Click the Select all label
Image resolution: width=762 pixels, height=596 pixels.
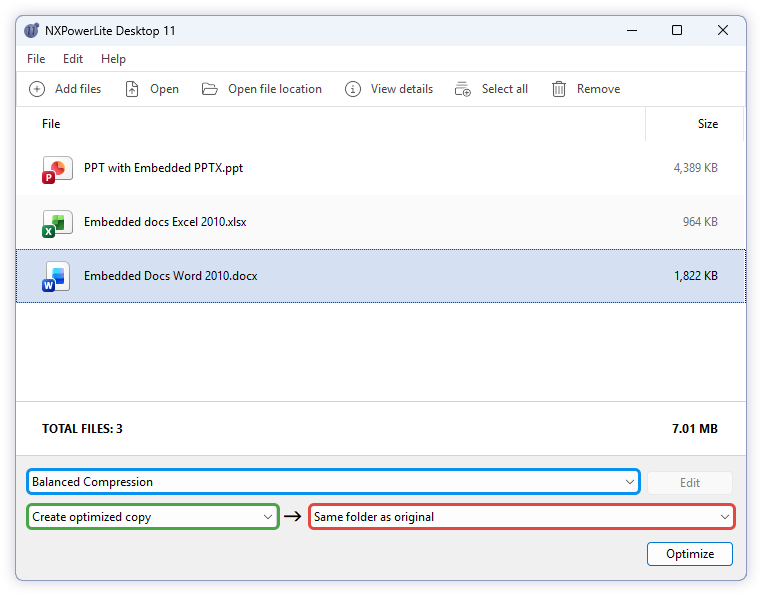coord(504,89)
